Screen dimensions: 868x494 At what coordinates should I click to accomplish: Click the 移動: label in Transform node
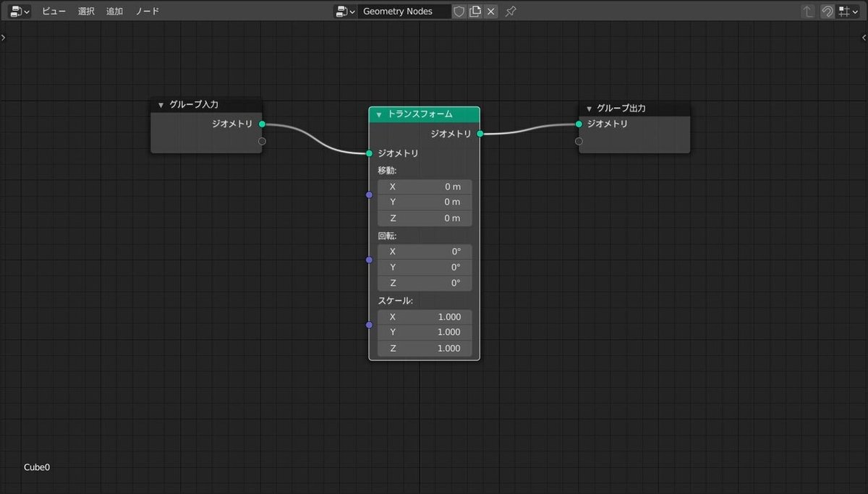click(x=387, y=171)
